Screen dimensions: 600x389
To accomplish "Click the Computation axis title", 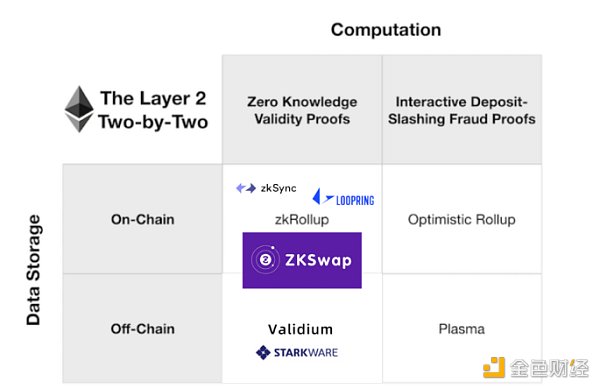I will click(386, 30).
